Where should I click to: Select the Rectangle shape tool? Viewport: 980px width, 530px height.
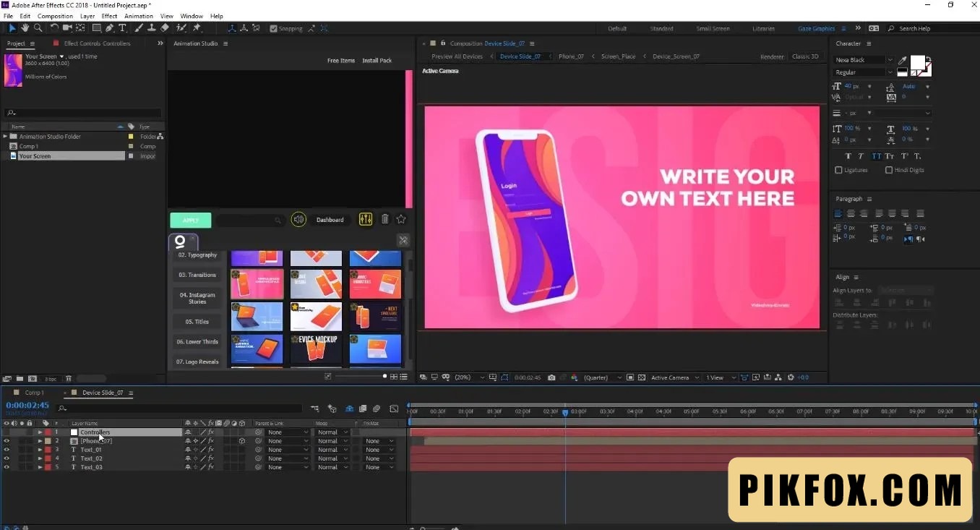click(96, 28)
